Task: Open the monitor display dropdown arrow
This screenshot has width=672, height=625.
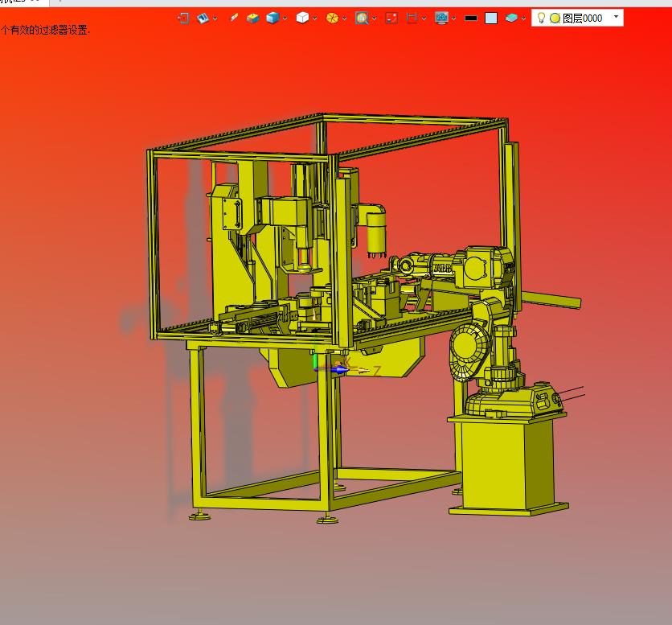Action: click(453, 19)
